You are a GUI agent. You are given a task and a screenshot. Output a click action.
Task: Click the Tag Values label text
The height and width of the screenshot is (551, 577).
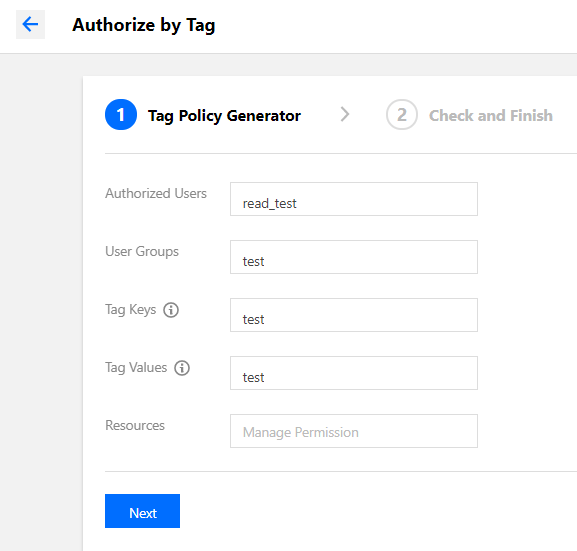coord(136,368)
